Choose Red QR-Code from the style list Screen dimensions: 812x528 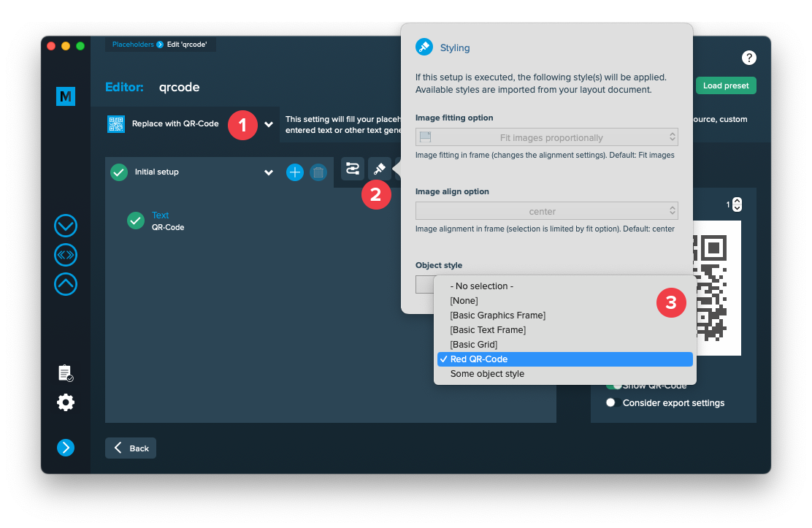pyautogui.click(x=563, y=359)
